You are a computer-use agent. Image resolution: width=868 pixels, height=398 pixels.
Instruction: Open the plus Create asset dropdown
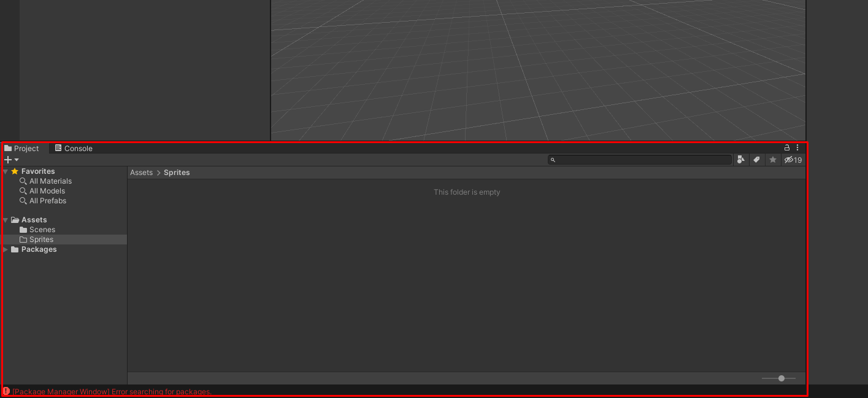[x=11, y=160]
